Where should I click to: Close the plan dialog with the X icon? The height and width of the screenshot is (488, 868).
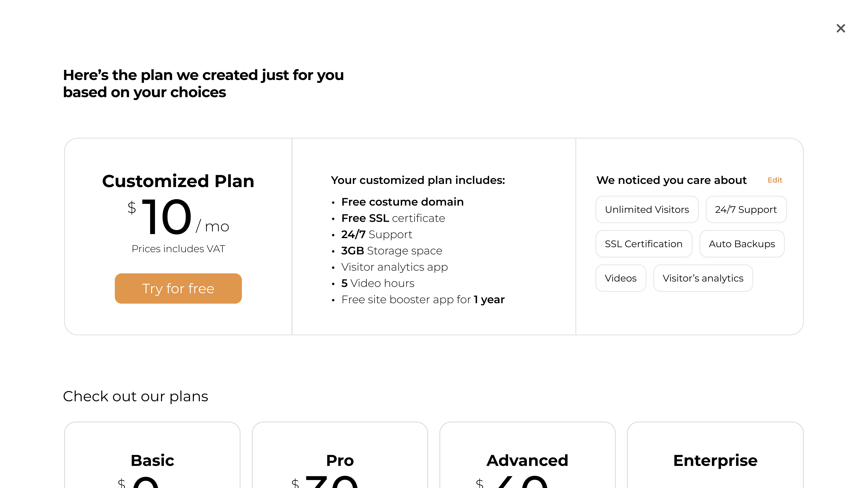841,28
